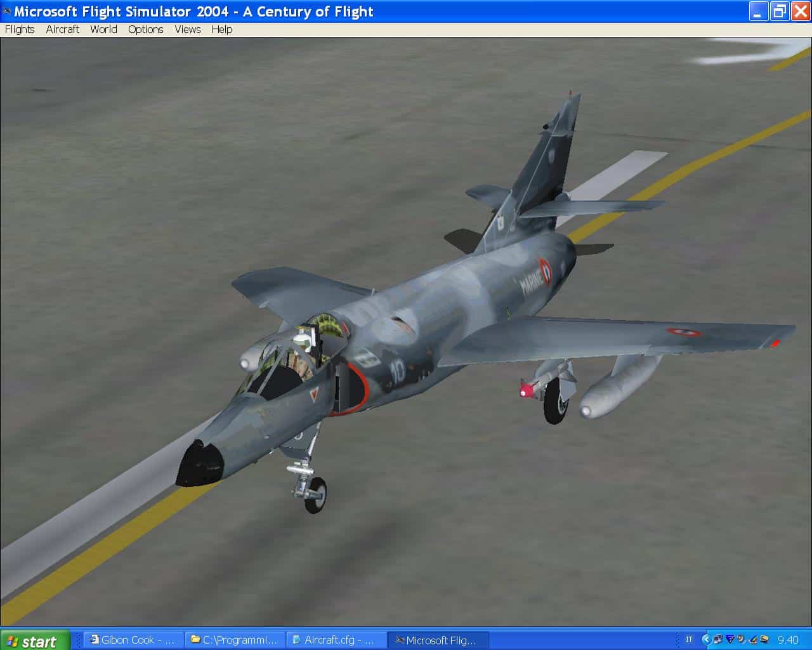Click the Flight Simulator title bar airplane icon

click(x=7, y=11)
